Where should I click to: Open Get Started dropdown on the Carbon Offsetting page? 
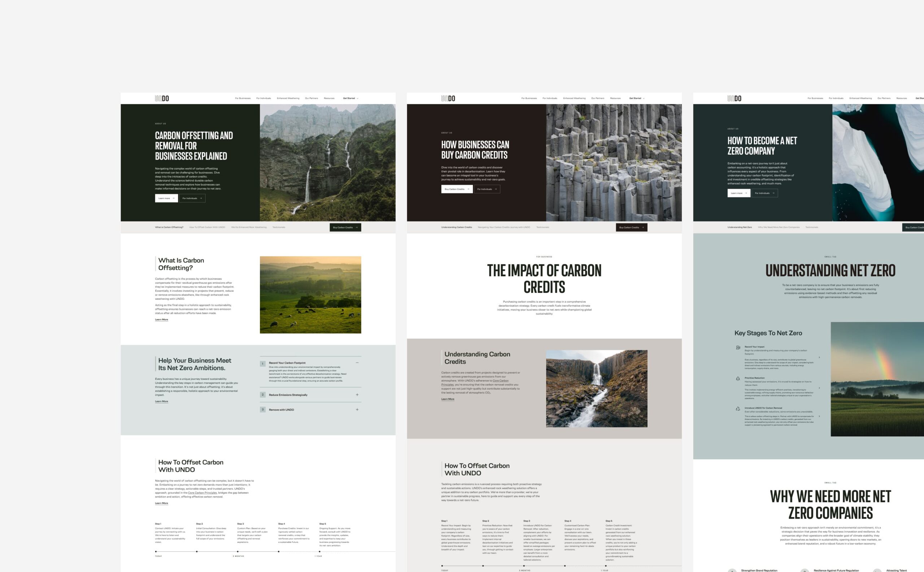click(350, 98)
